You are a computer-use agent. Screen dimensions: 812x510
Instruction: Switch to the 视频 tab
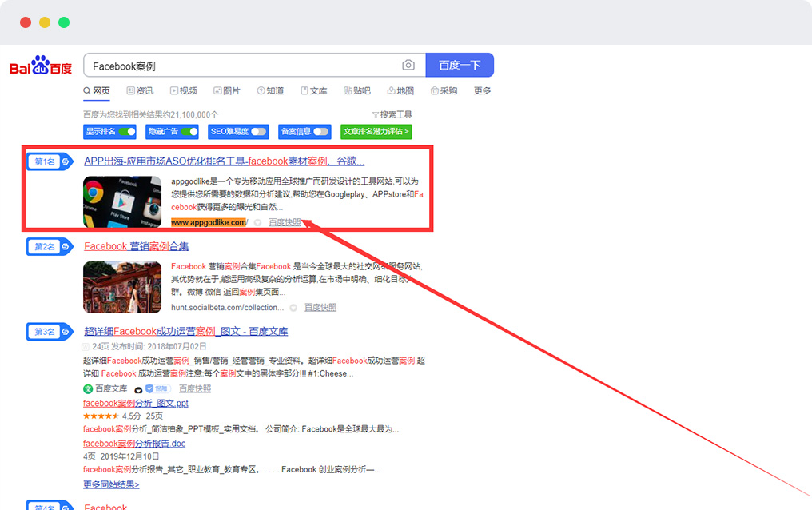183,90
